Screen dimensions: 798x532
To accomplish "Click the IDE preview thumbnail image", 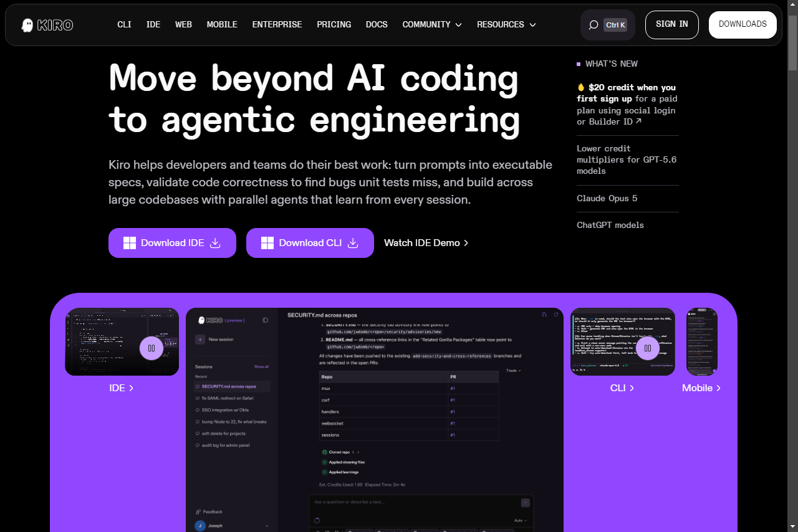I will pos(122,341).
